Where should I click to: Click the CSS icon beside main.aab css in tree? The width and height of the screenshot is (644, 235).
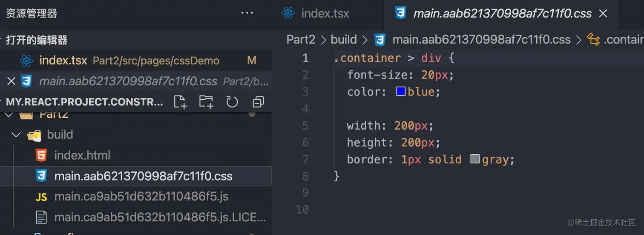point(41,176)
